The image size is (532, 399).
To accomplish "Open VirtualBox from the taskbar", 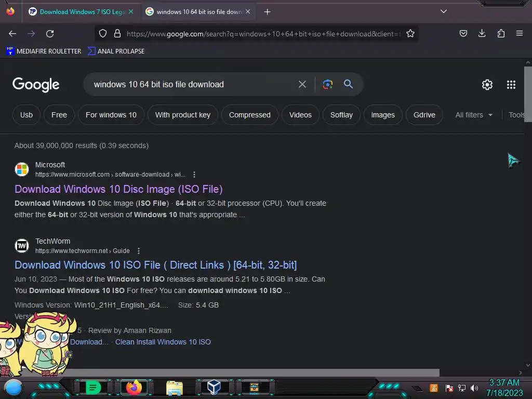I will [214, 388].
